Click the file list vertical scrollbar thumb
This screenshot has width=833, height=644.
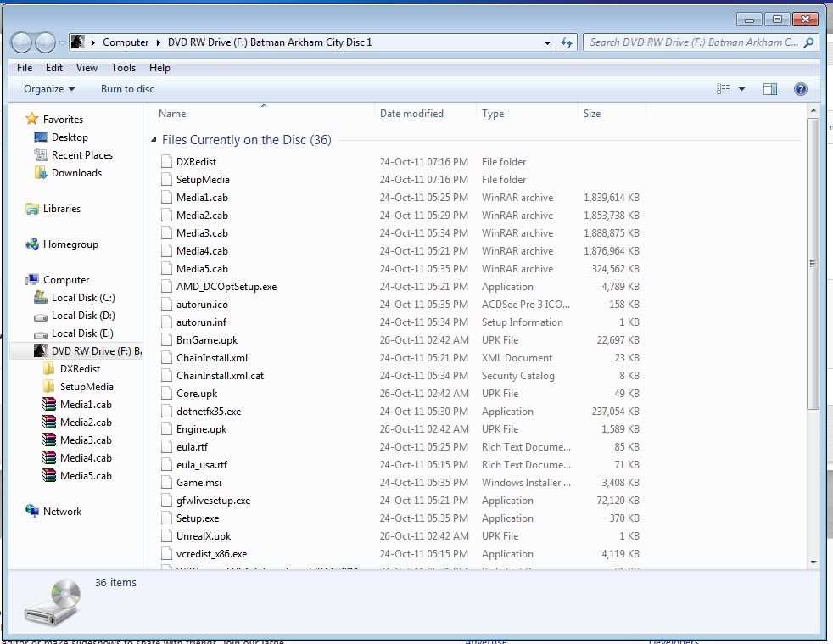(813, 264)
